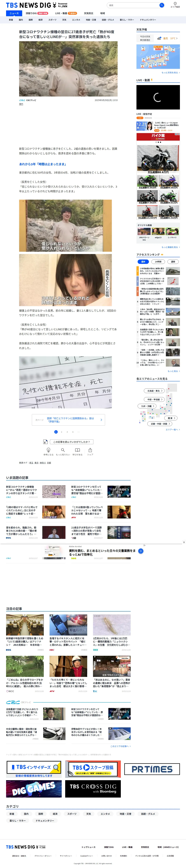Select the 24時間 ranking tab

(x=158, y=261)
